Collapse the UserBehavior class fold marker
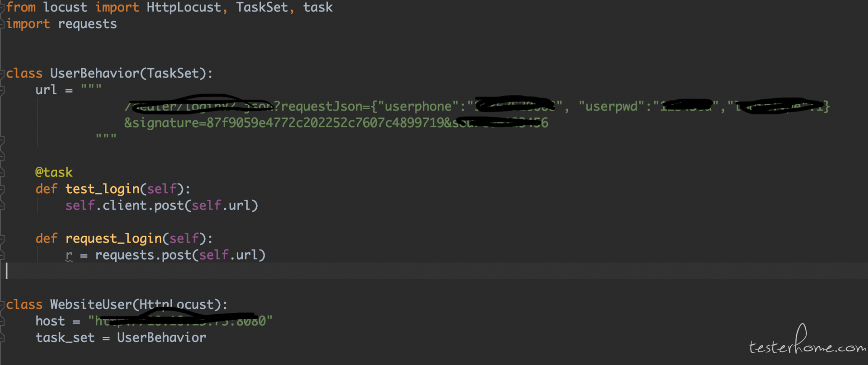The width and height of the screenshot is (868, 365). (2, 74)
